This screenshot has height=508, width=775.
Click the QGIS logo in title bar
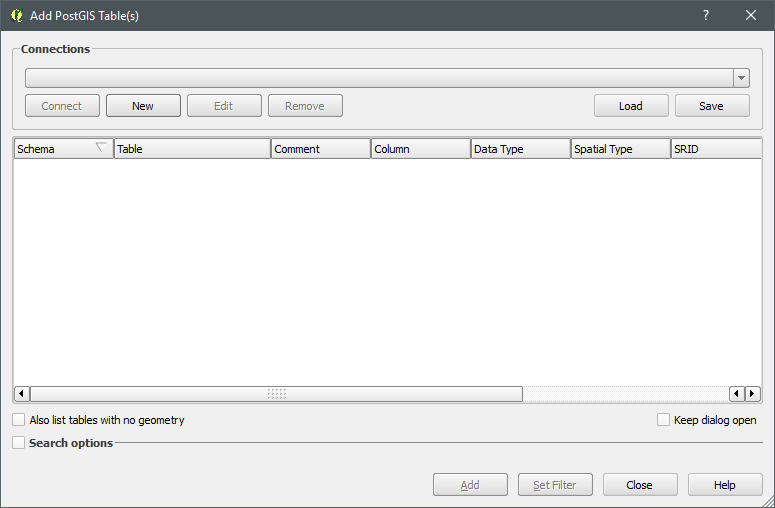(17, 15)
